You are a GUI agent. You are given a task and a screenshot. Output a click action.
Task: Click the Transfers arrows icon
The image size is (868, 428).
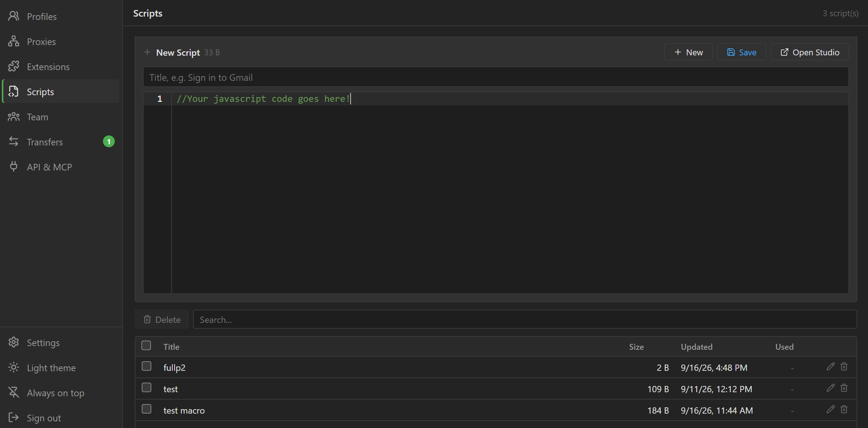click(14, 142)
